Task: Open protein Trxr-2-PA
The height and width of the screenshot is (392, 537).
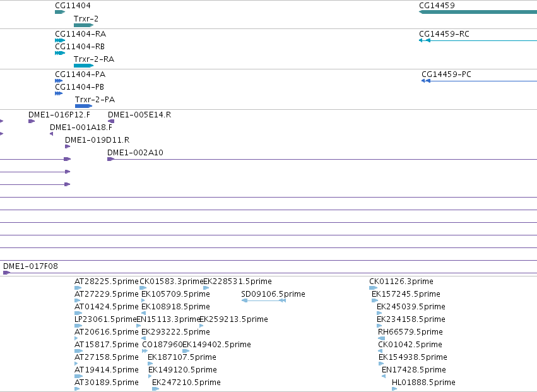Action: pyautogui.click(x=95, y=100)
